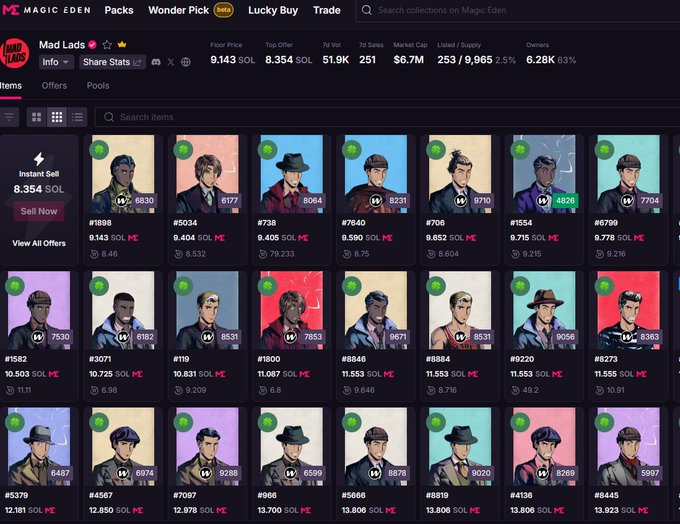
Task: Open the #1582 NFT thumbnail
Action: tap(39, 310)
